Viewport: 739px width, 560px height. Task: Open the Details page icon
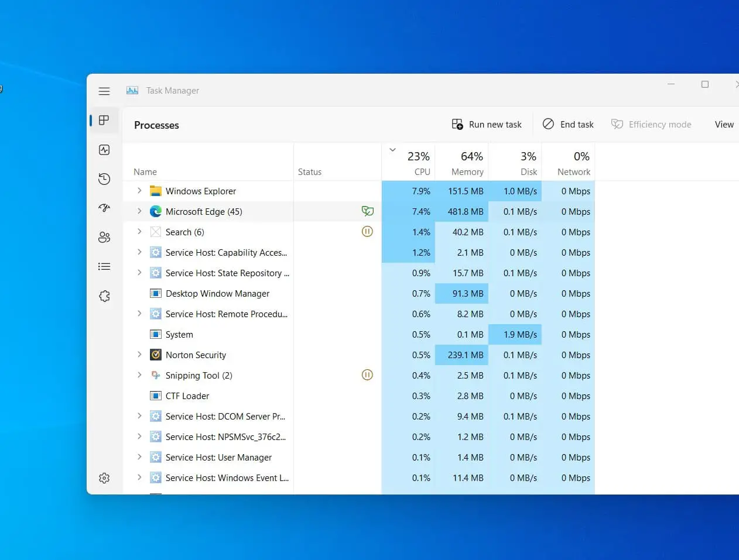click(104, 267)
